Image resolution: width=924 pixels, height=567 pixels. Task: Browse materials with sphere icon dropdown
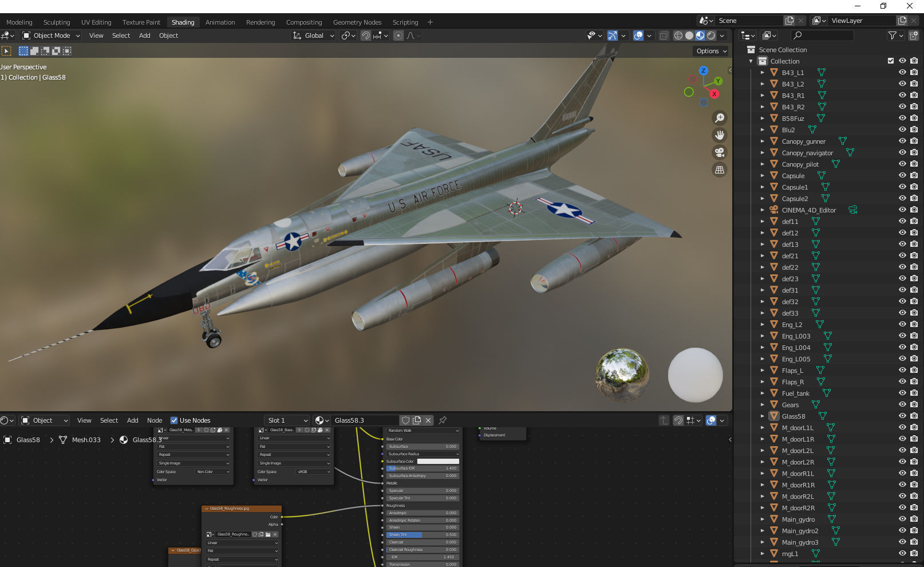(322, 420)
